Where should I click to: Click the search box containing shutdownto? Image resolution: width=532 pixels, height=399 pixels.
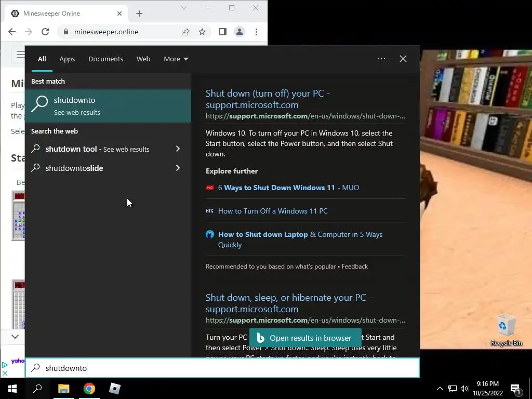pyautogui.click(x=222, y=368)
